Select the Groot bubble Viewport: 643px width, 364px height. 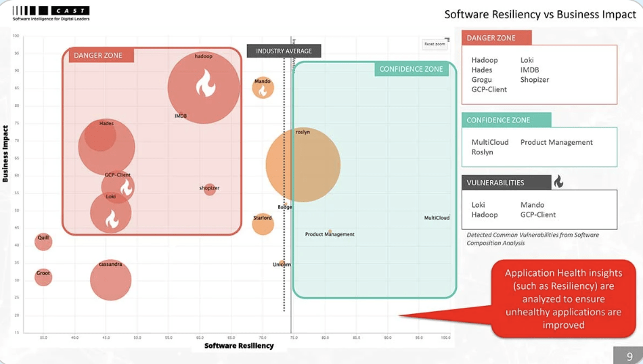pos(43,277)
